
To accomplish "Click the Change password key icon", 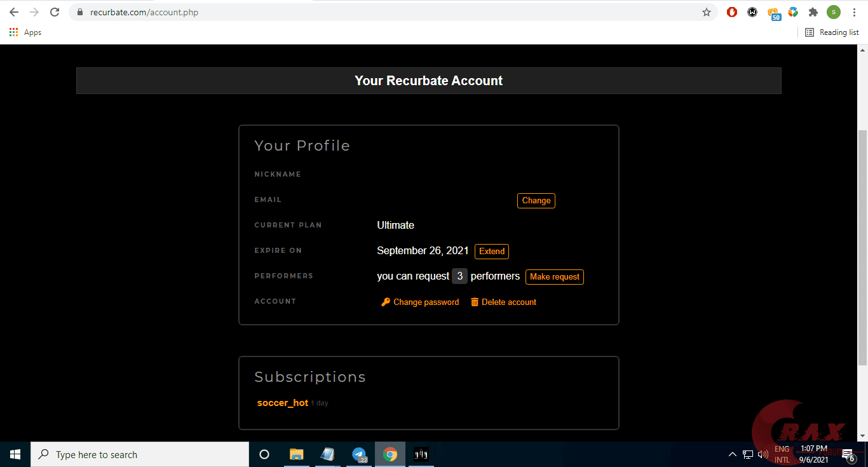I will click(386, 302).
